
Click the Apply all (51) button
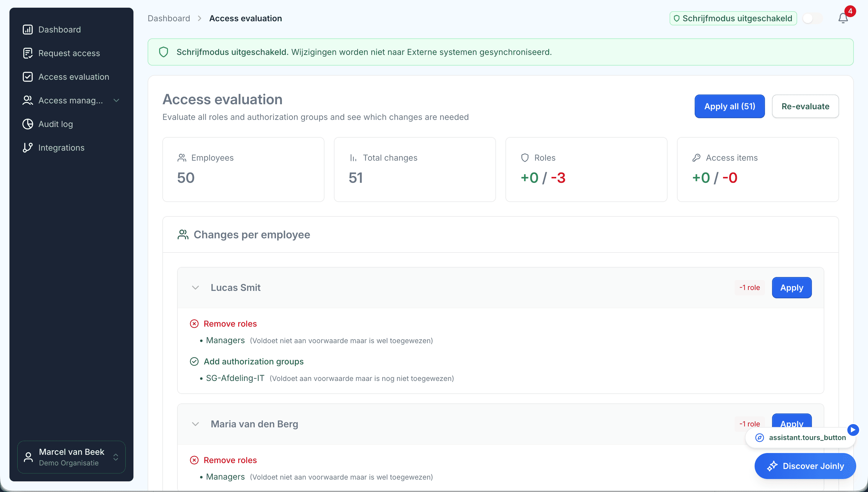click(x=730, y=106)
